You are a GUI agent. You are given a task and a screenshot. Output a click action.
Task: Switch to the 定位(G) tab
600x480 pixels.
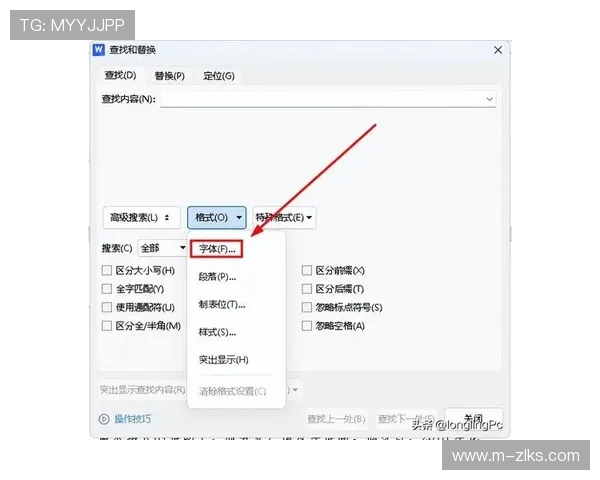pyautogui.click(x=219, y=76)
